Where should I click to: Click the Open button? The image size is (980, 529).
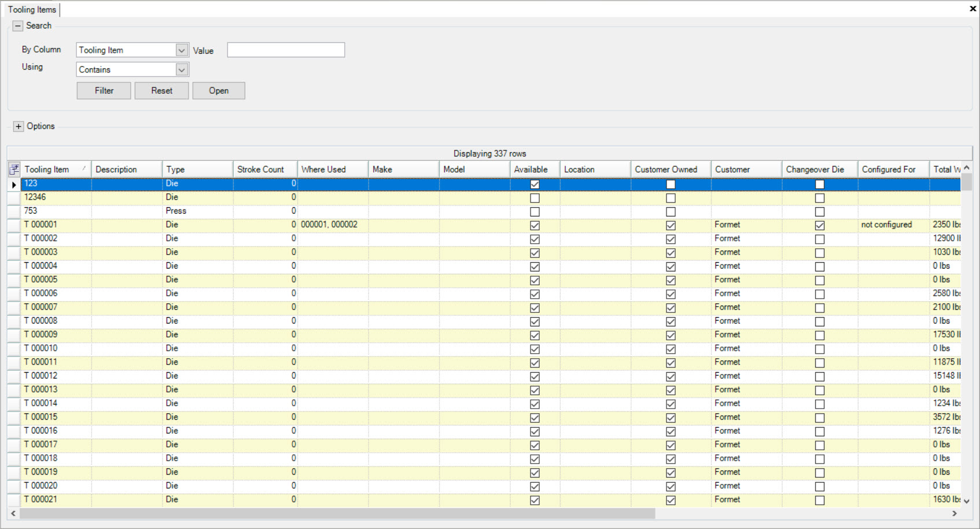(x=219, y=91)
